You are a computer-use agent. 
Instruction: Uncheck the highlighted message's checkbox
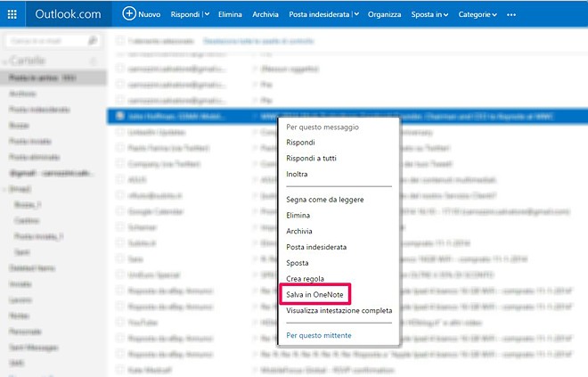click(120, 115)
